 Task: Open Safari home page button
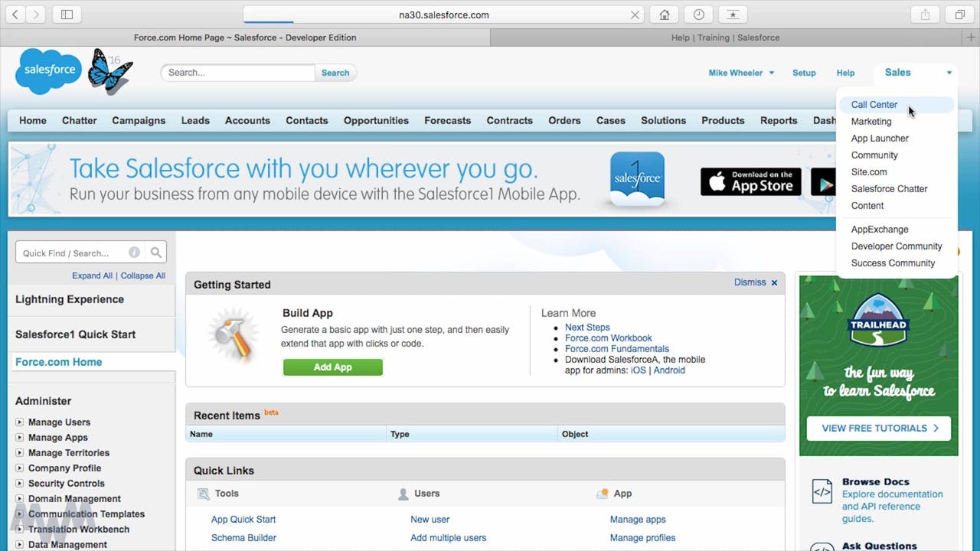(x=665, y=15)
